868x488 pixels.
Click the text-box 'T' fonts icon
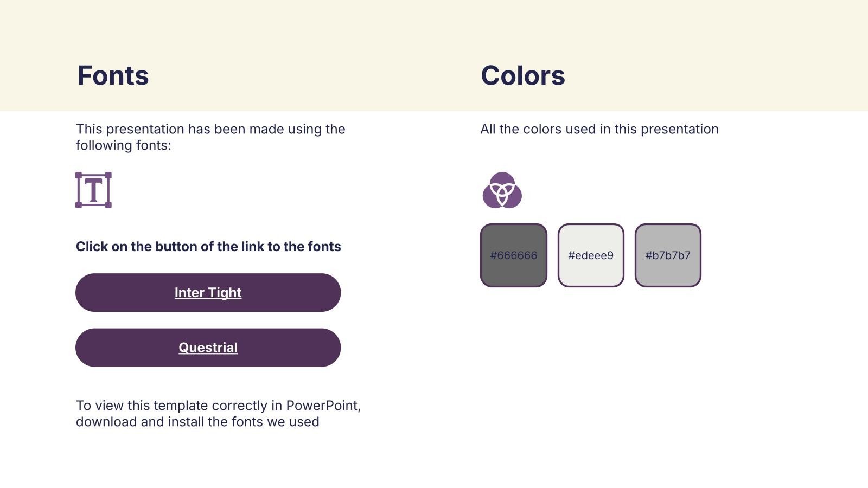click(x=93, y=190)
